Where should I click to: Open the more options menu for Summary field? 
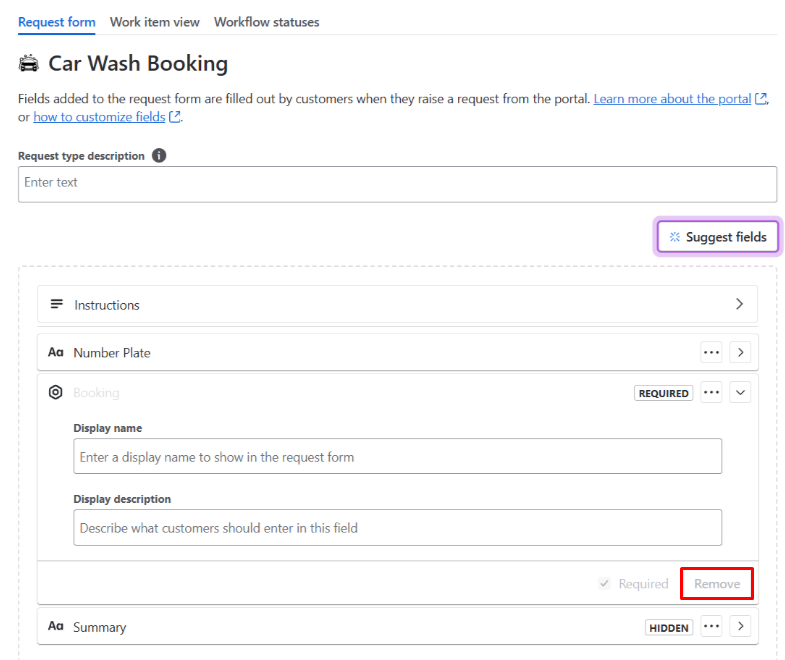711,627
